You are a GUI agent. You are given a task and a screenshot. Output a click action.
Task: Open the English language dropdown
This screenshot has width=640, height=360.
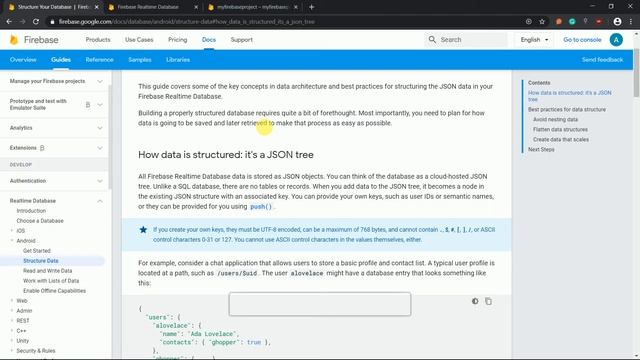point(534,40)
